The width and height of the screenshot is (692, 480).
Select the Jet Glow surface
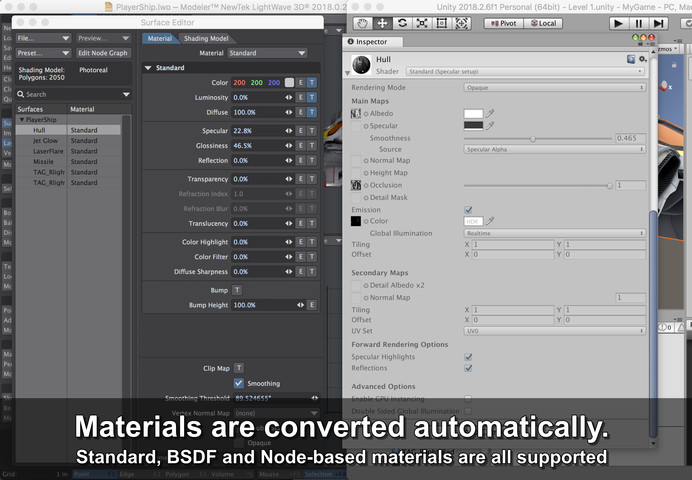pyautogui.click(x=68, y=141)
